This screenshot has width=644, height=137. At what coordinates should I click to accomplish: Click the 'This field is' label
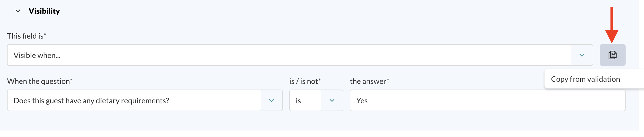coord(27,36)
